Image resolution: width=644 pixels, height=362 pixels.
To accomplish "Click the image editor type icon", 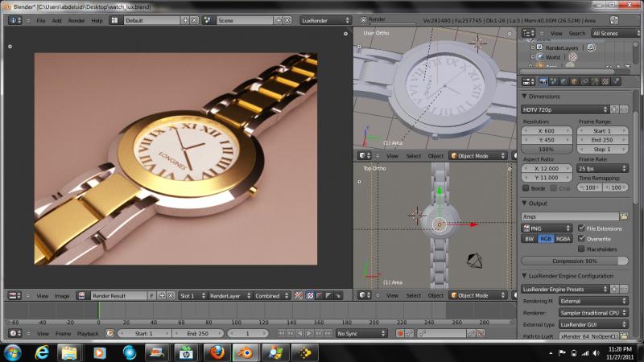I will pyautogui.click(x=14, y=295).
